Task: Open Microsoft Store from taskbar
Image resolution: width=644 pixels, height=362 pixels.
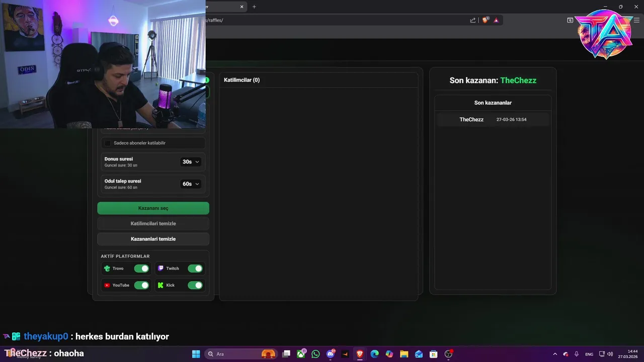Action: [433, 354]
